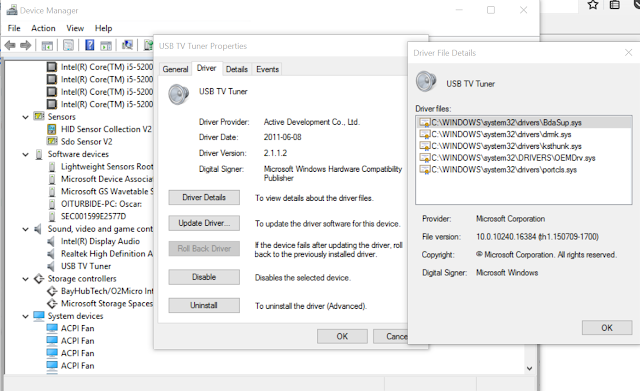Click the Software devices category icon

(x=39, y=154)
